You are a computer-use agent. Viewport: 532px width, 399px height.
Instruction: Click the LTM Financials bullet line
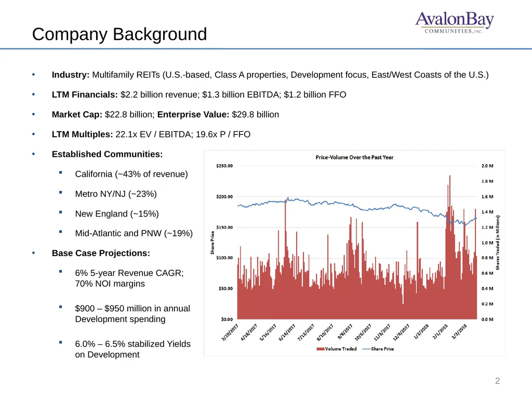[199, 95]
